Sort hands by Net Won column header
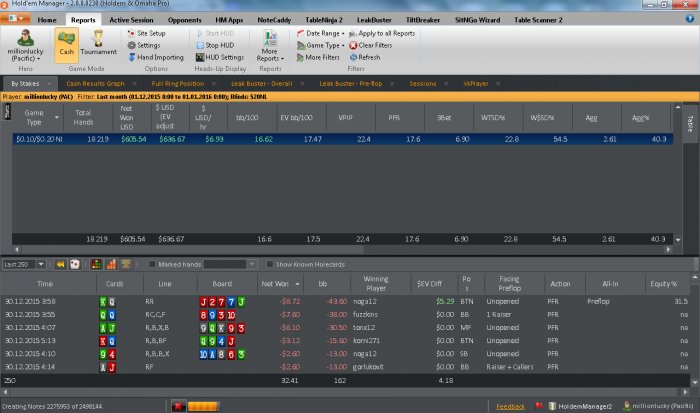700x413 pixels. pos(280,284)
